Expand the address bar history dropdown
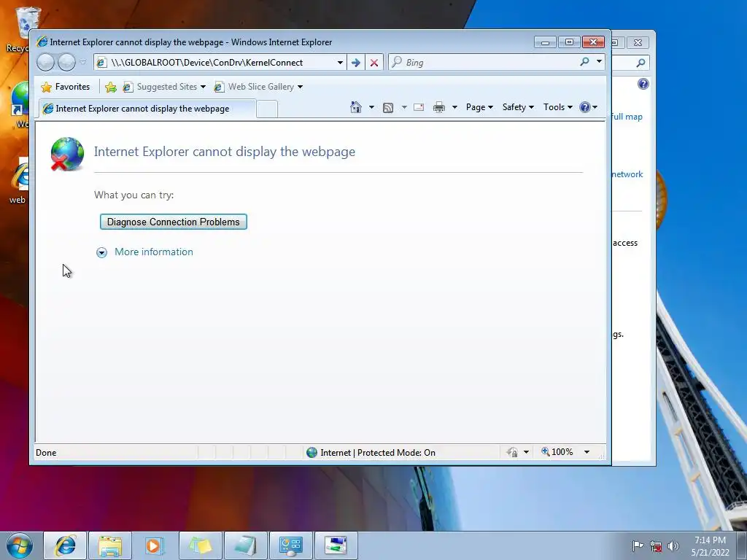 (340, 63)
